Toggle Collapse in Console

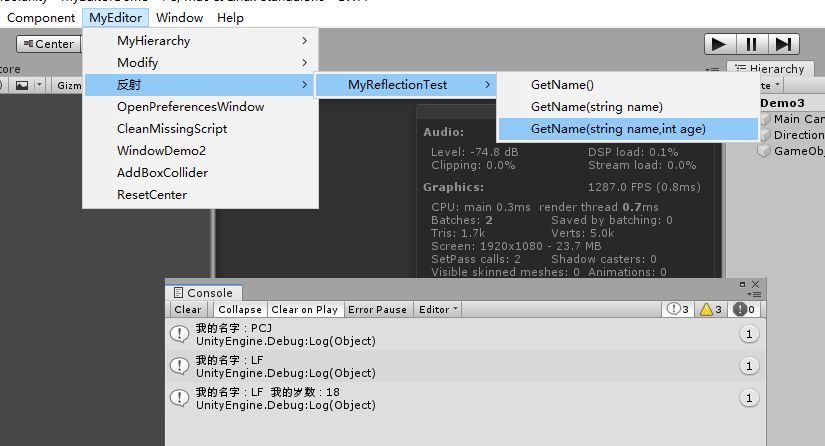240,309
